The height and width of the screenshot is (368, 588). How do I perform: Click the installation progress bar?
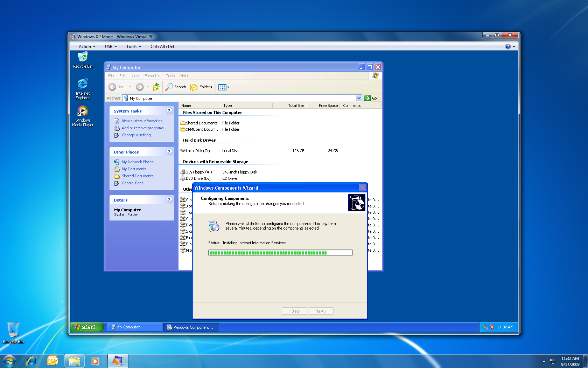point(280,253)
